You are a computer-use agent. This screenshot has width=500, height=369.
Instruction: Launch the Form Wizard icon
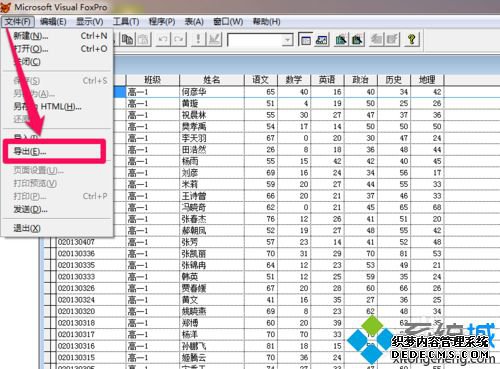pos(341,40)
